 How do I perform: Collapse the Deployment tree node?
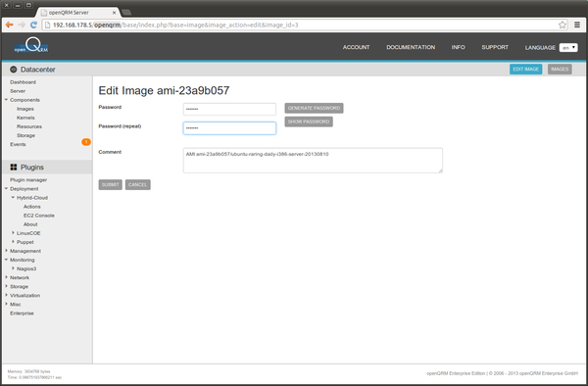coord(6,188)
